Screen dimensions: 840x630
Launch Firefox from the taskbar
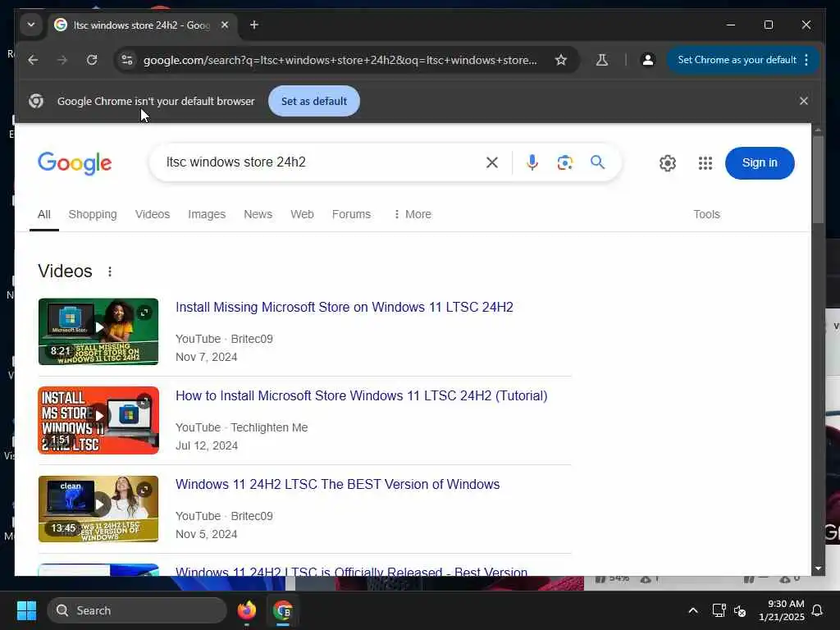(x=246, y=610)
